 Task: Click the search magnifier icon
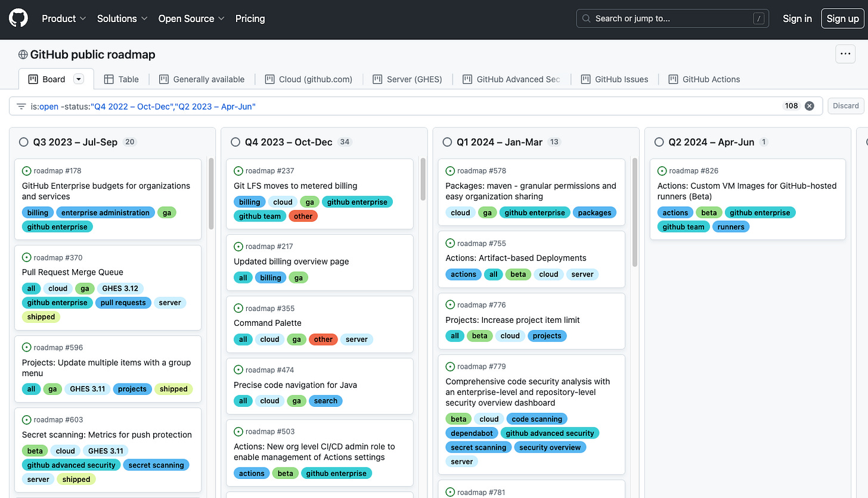pyautogui.click(x=587, y=18)
